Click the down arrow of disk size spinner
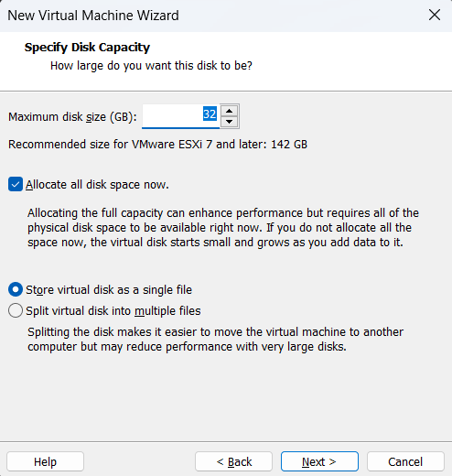This screenshot has width=452, height=476. pos(230,122)
